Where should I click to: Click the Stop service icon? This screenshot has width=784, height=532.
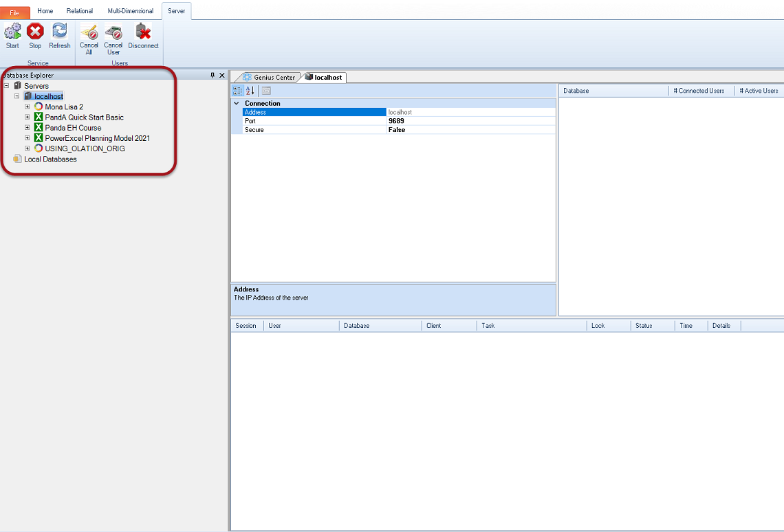click(x=35, y=32)
